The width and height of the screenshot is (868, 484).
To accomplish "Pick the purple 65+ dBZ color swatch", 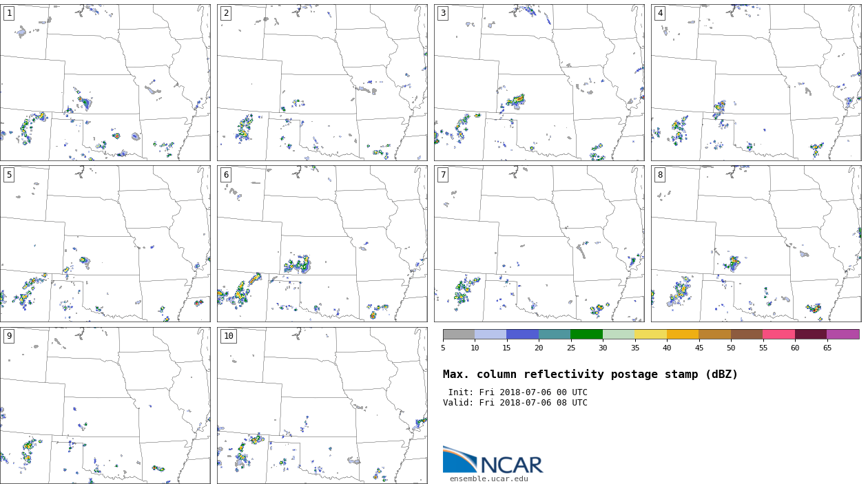I will click(x=843, y=334).
